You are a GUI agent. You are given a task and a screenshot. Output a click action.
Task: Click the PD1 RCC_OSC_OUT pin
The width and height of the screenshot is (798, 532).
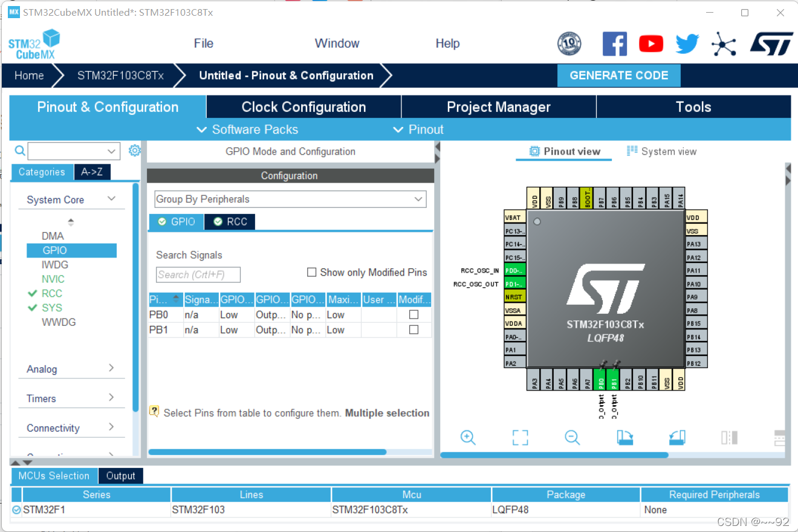tap(515, 284)
